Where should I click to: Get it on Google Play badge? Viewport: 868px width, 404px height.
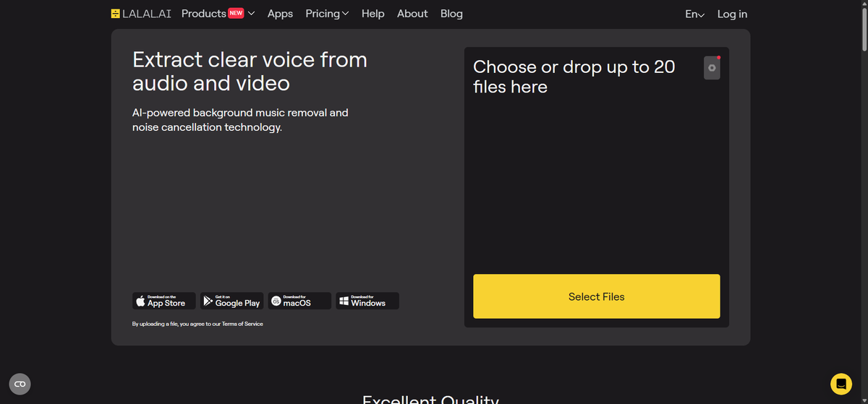point(231,301)
